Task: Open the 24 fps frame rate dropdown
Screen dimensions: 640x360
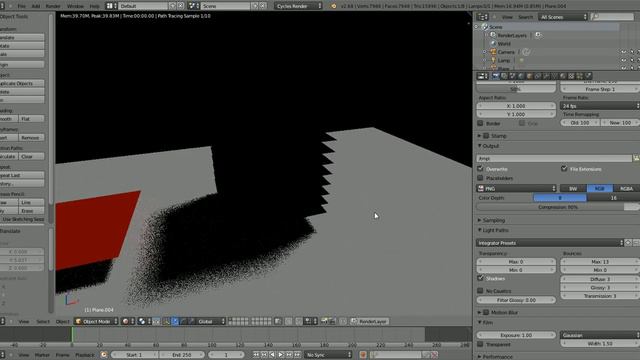Action: [600, 106]
